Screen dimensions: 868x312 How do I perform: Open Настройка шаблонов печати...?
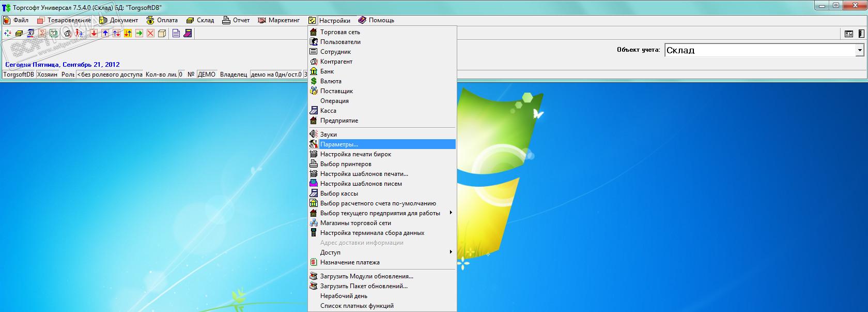(382, 174)
